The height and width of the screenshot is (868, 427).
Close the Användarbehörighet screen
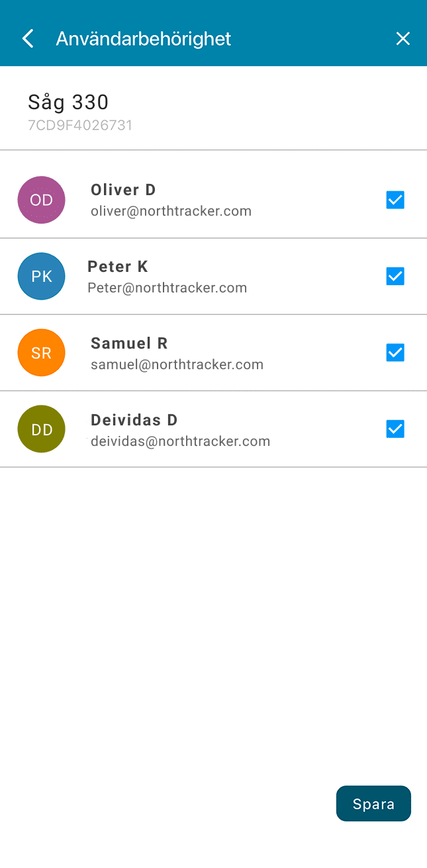click(403, 38)
